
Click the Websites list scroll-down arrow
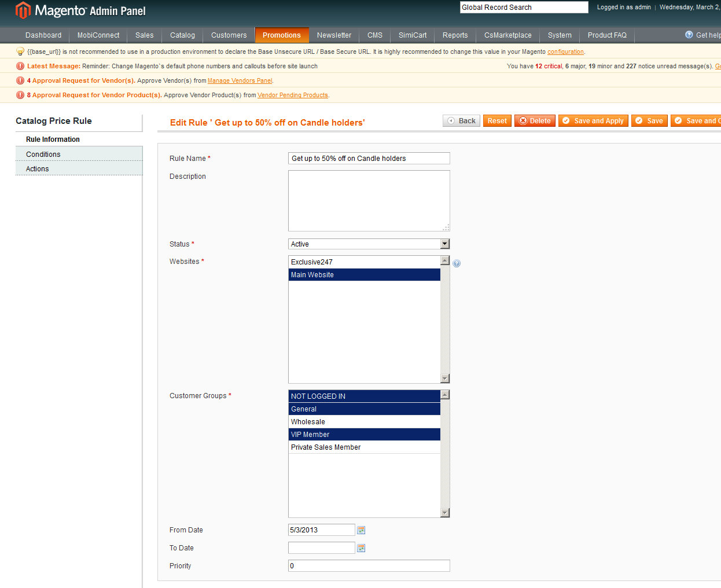click(445, 378)
